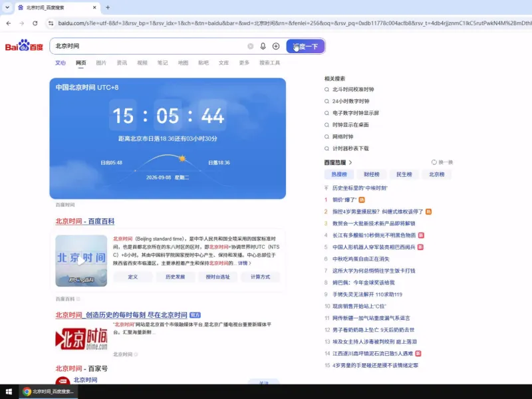The image size is (532, 399).
Task: Open hot topic 长江有多艘船10秒倒光不明黑色物质
Action: click(374, 235)
